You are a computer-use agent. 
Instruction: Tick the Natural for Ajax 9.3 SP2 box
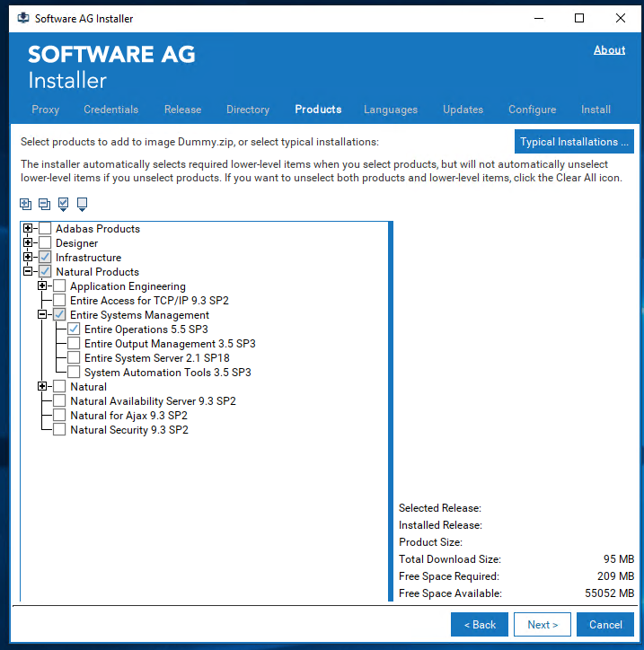[59, 416]
